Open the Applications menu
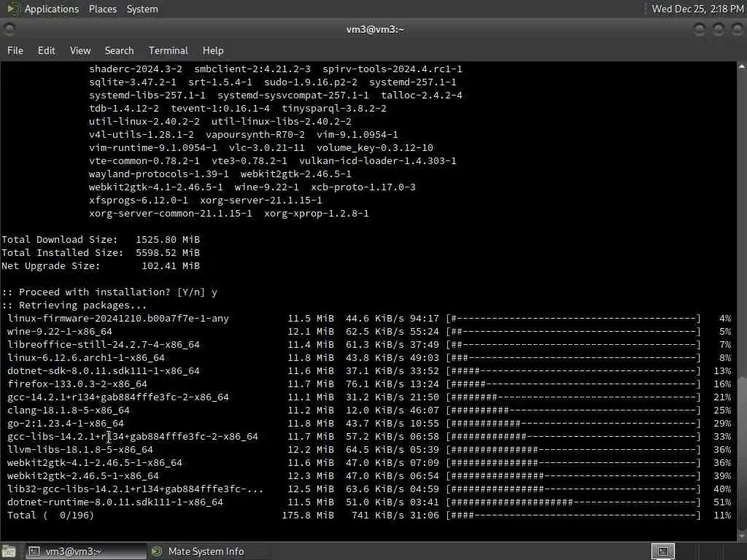 click(x=52, y=9)
